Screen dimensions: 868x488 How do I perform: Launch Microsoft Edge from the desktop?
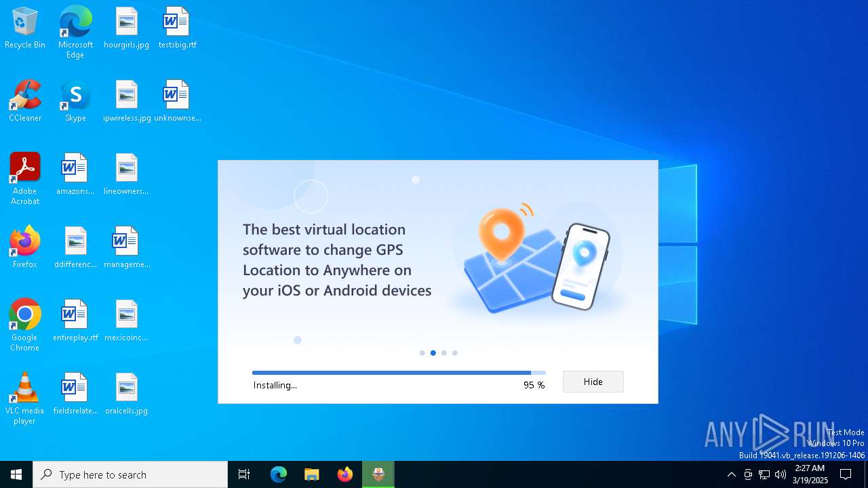coord(75,33)
